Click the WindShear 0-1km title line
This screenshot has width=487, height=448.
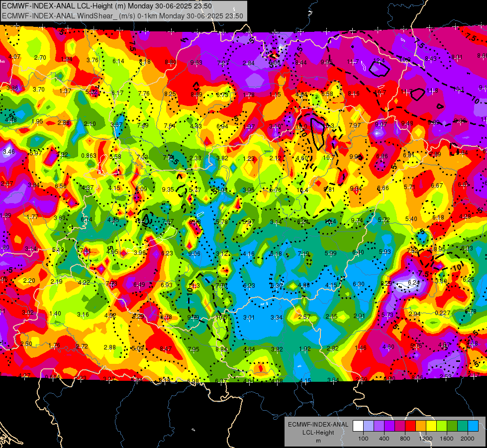122,16
